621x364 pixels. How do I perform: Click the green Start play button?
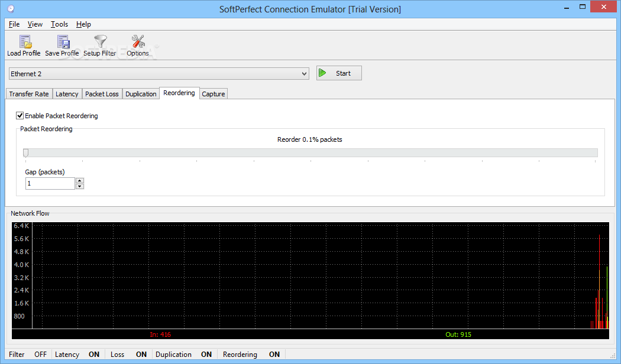point(339,73)
